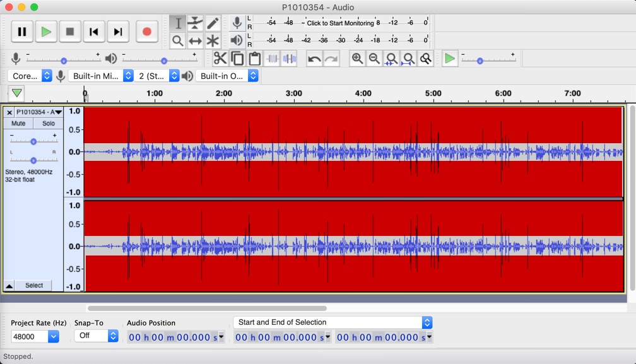The width and height of the screenshot is (636, 364).
Task: Stop playback with the Stop button
Action: pos(70,32)
